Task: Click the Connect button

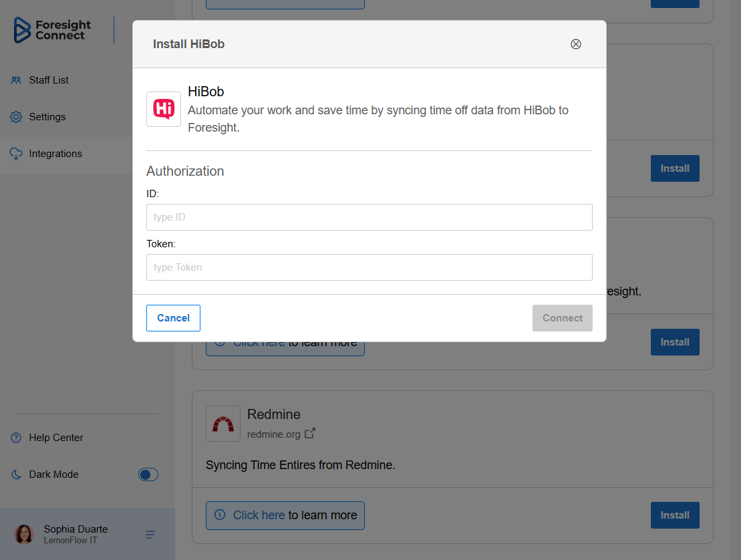Action: pyautogui.click(x=563, y=318)
